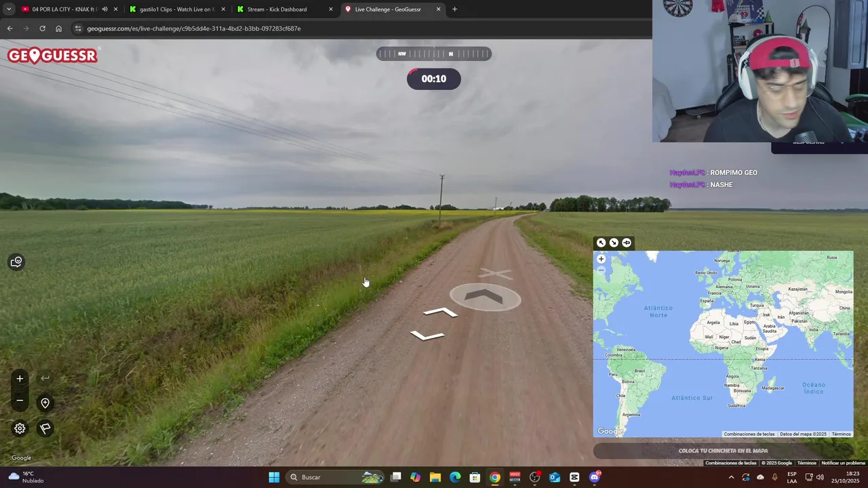Mute the 04 POR LA CITY tab audio

104,9
